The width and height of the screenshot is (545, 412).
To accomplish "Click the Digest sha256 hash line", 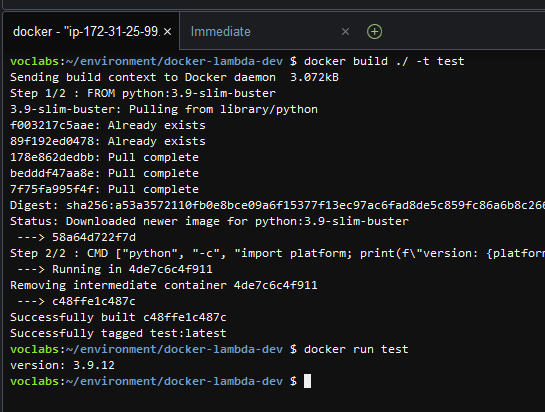I will (277, 205).
